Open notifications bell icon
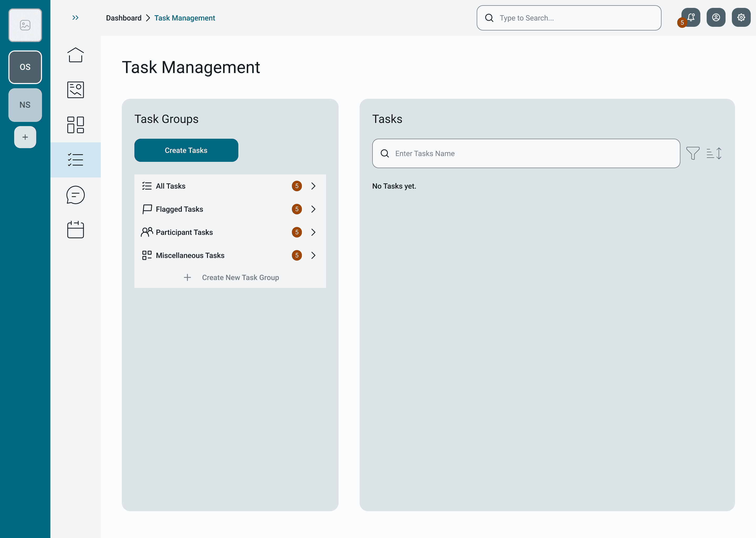Image resolution: width=756 pixels, height=538 pixels. pyautogui.click(x=691, y=17)
